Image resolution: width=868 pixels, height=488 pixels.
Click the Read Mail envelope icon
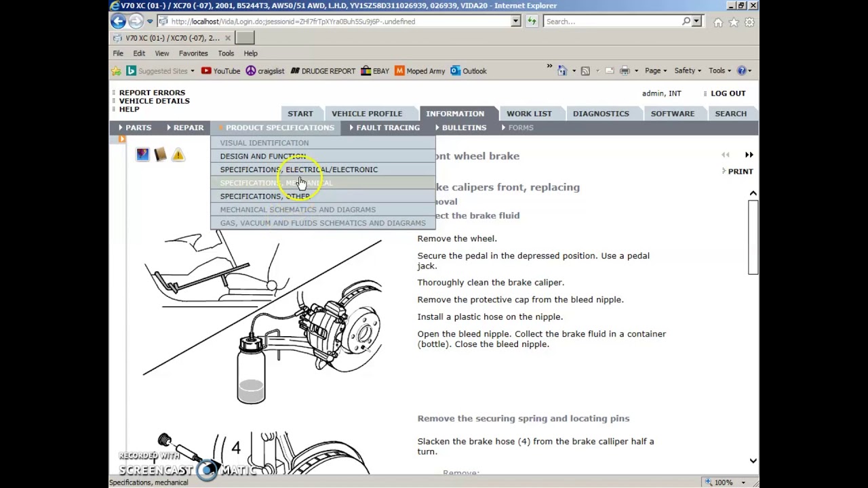(609, 70)
